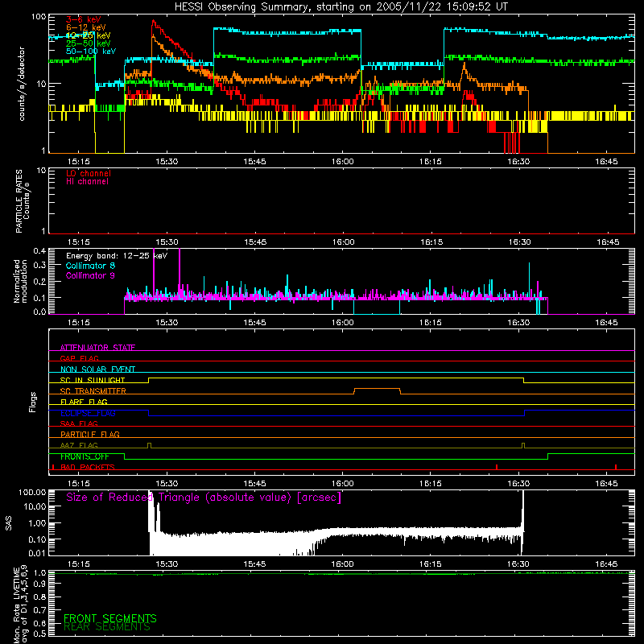644x644 pixels.
Task: Click the 6-12 keV orange bump near 16:20
Action: click(464, 70)
